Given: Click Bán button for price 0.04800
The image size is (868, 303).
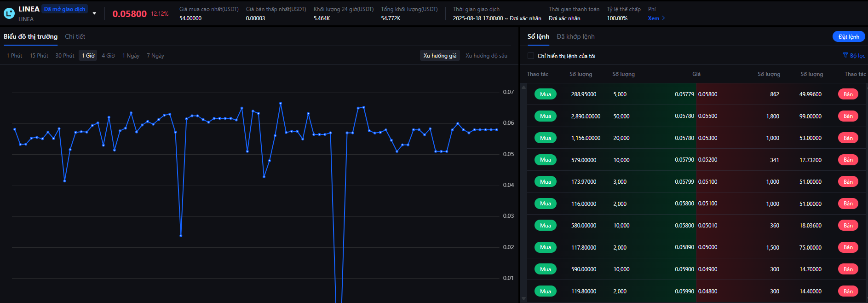Looking at the screenshot, I should 848,291.
